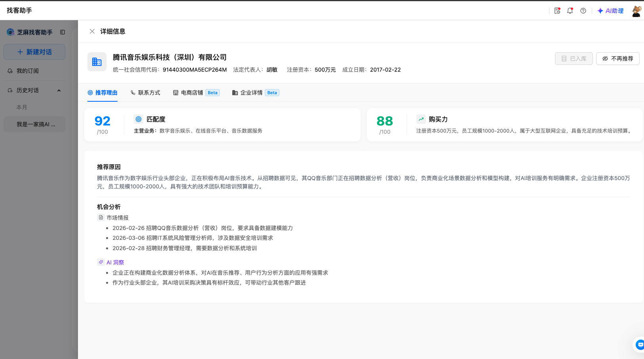The width and height of the screenshot is (644, 359).
Task: Click the company building icon
Action: pos(97,62)
